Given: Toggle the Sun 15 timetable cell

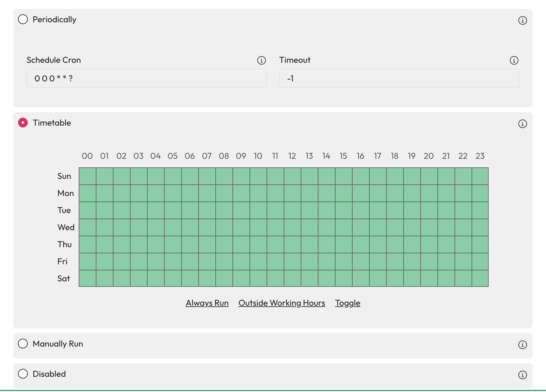Looking at the screenshot, I should 344,176.
